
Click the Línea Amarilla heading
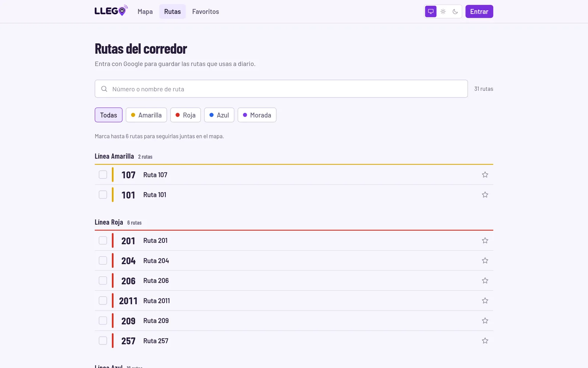(114, 156)
